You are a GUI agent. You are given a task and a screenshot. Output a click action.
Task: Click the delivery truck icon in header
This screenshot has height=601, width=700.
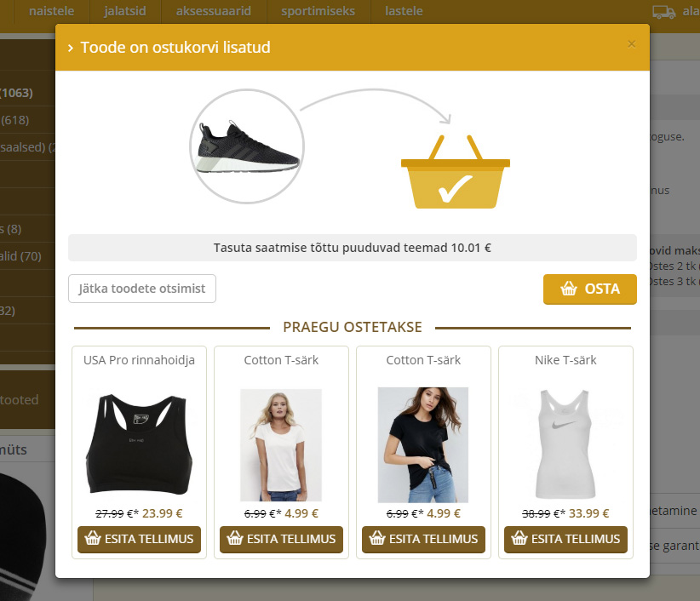(x=664, y=12)
